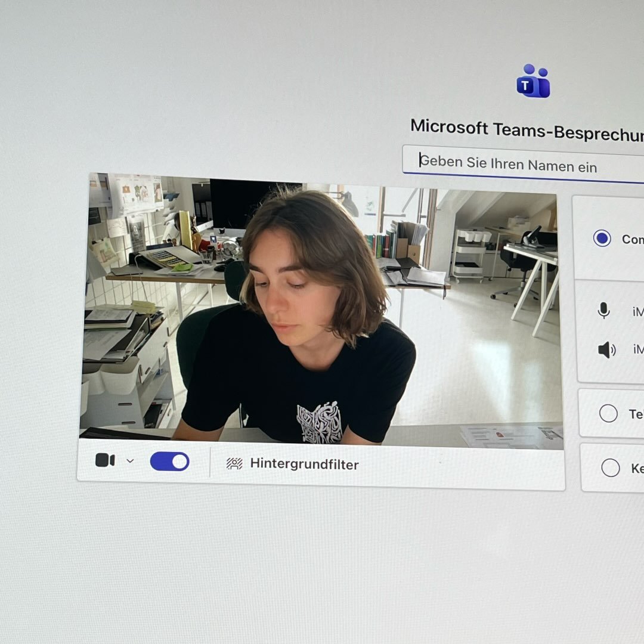Open microphone device label next to mic icon
Viewport: 644px width, 644px height.
coord(638,312)
